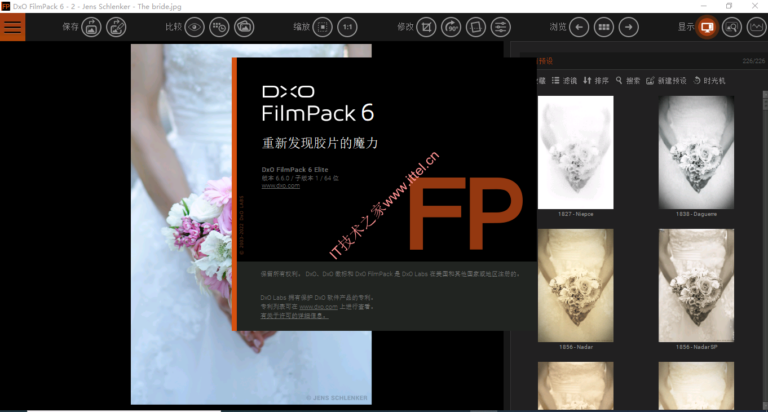
Task: Click 新建预设 to create a preset
Action: [666, 81]
